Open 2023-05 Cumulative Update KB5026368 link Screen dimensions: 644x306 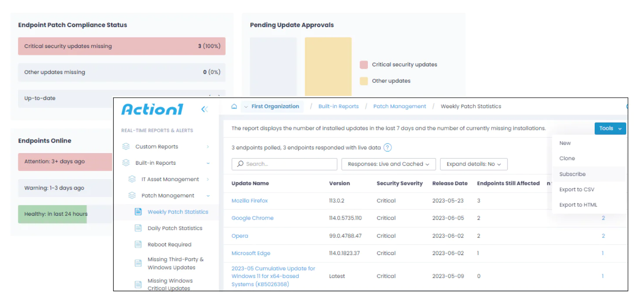pos(273,276)
